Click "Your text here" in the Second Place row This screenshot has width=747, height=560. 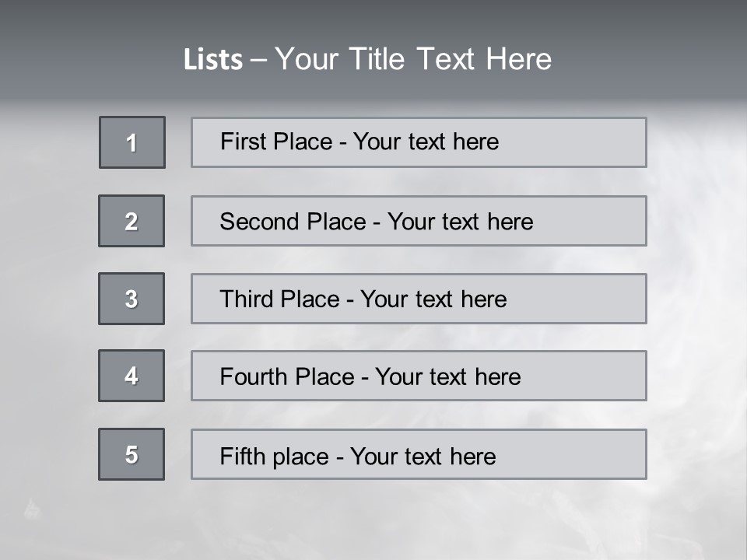460,222
